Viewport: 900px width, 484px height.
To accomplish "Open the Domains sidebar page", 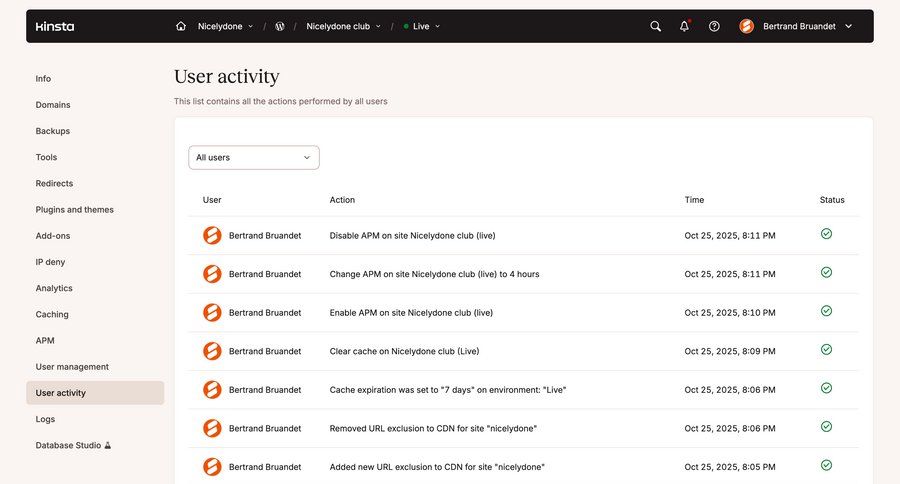I will click(53, 105).
